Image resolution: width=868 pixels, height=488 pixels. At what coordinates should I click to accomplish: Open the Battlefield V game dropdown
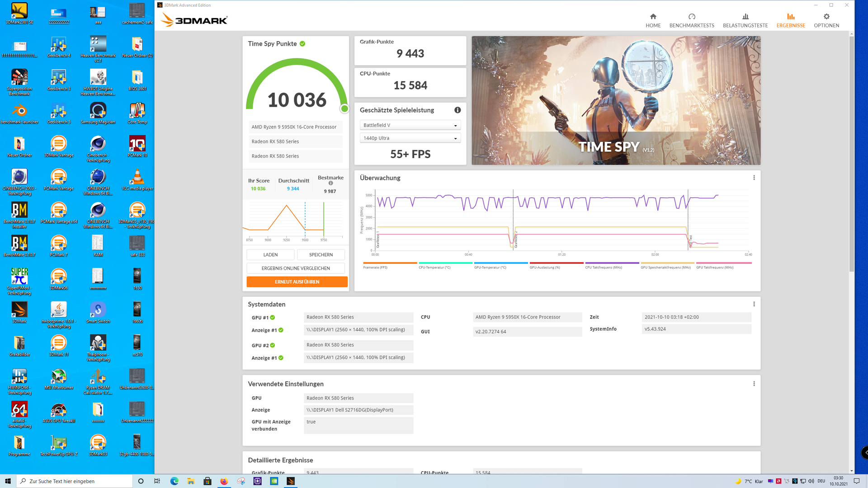click(410, 125)
